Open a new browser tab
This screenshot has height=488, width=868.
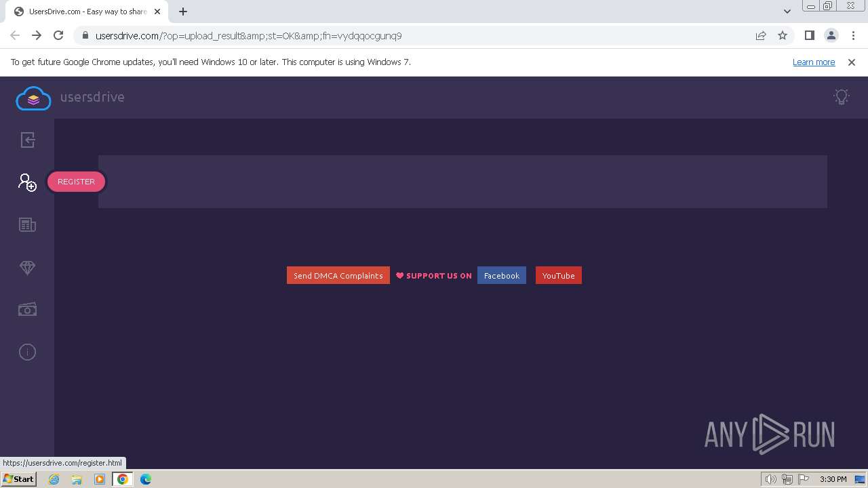(183, 12)
